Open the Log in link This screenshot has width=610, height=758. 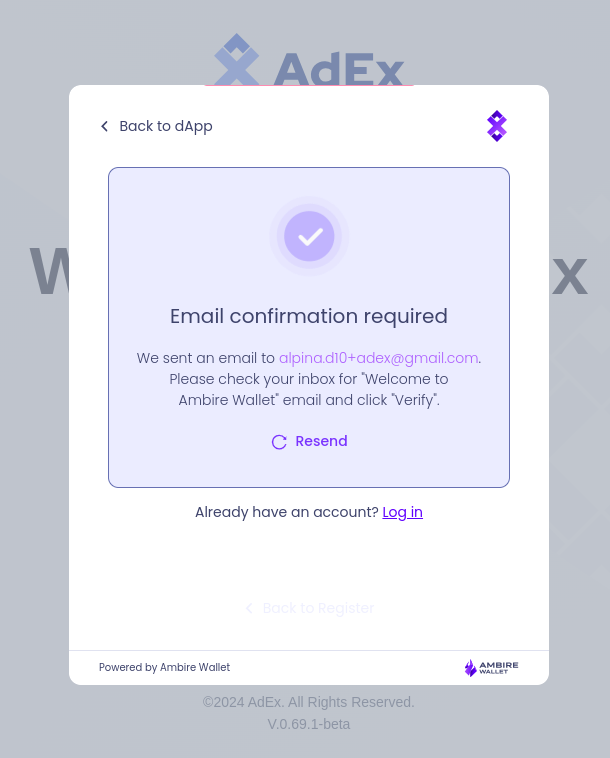[x=402, y=512]
